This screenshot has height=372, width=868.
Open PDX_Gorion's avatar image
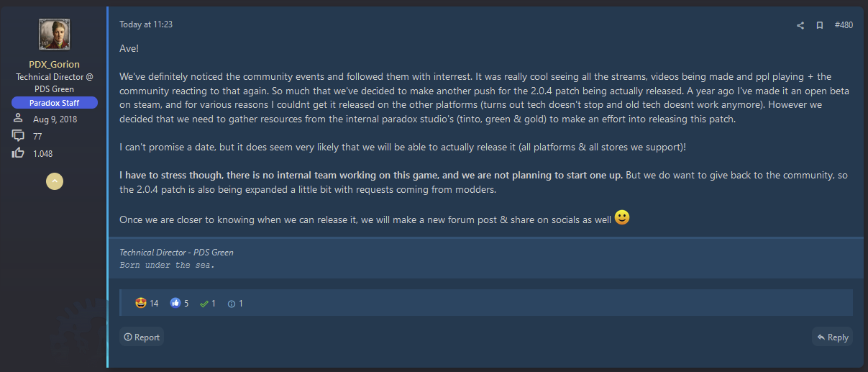[55, 34]
